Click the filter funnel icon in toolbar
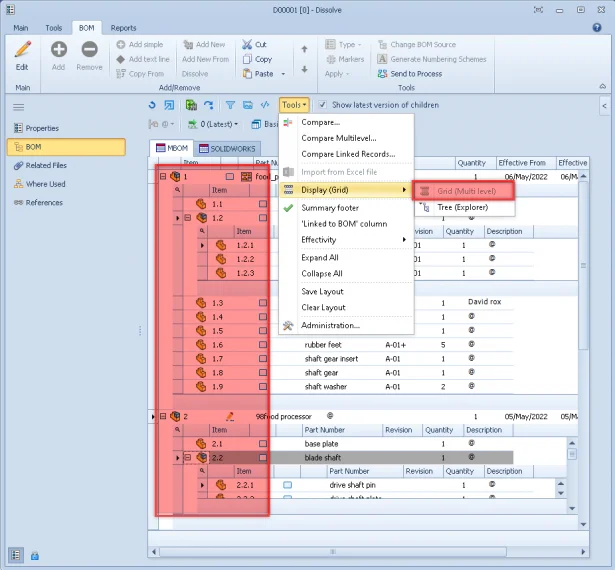 (230, 105)
